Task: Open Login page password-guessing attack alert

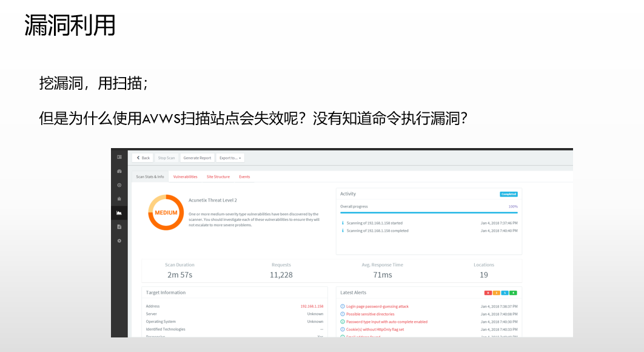Action: (x=377, y=306)
